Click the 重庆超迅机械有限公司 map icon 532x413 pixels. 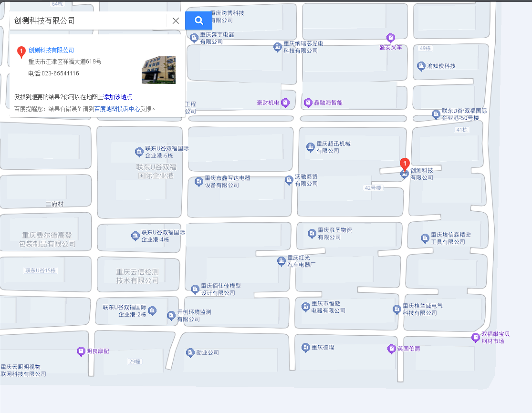311,147
